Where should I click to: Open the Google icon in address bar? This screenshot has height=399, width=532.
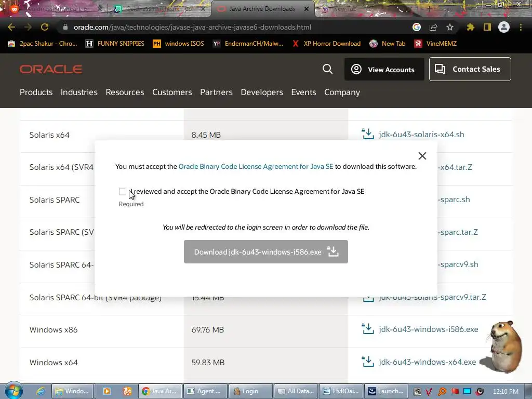pyautogui.click(x=417, y=27)
